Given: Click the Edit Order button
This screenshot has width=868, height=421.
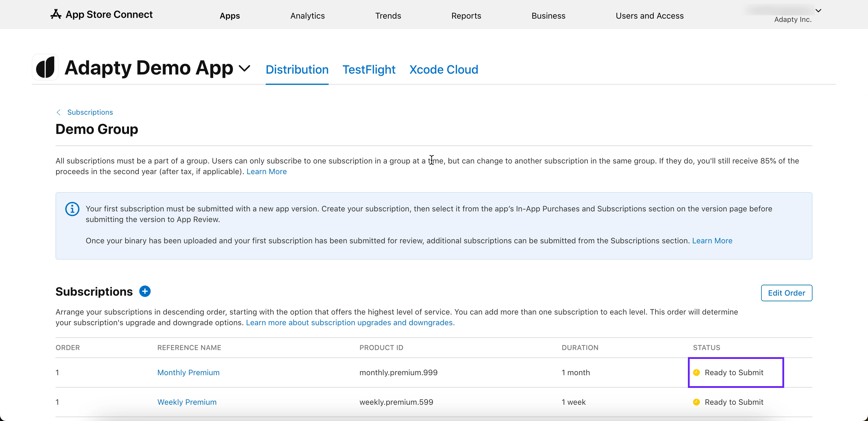Looking at the screenshot, I should point(787,293).
